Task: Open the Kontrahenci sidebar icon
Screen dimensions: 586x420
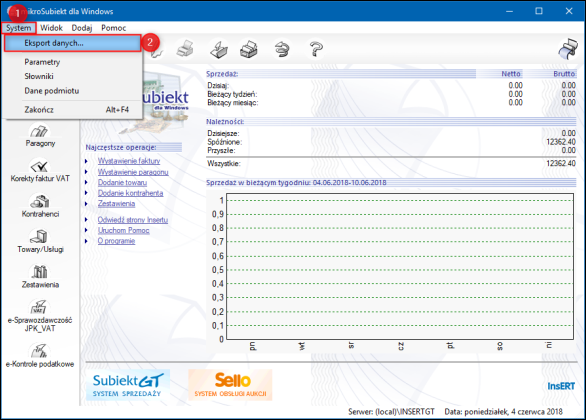Action: point(40,206)
